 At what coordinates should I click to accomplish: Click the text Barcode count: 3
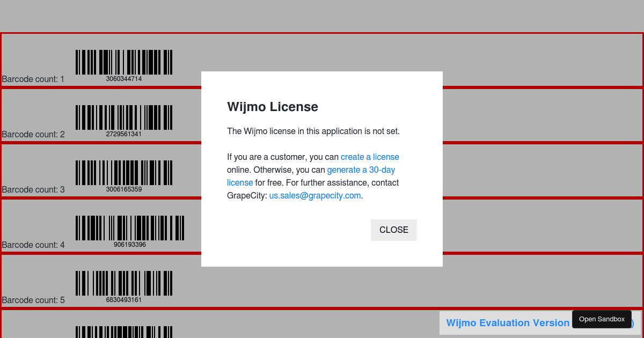point(33,190)
